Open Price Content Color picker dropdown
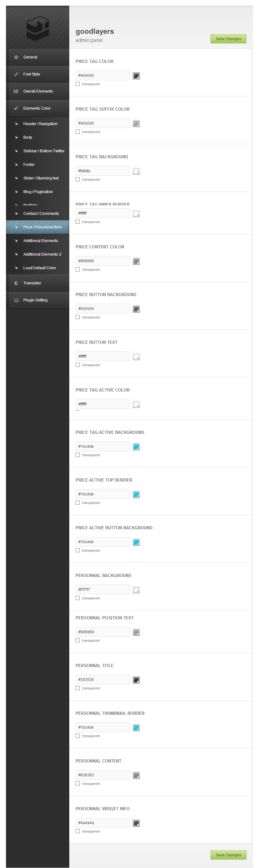259x868 pixels. tap(136, 262)
